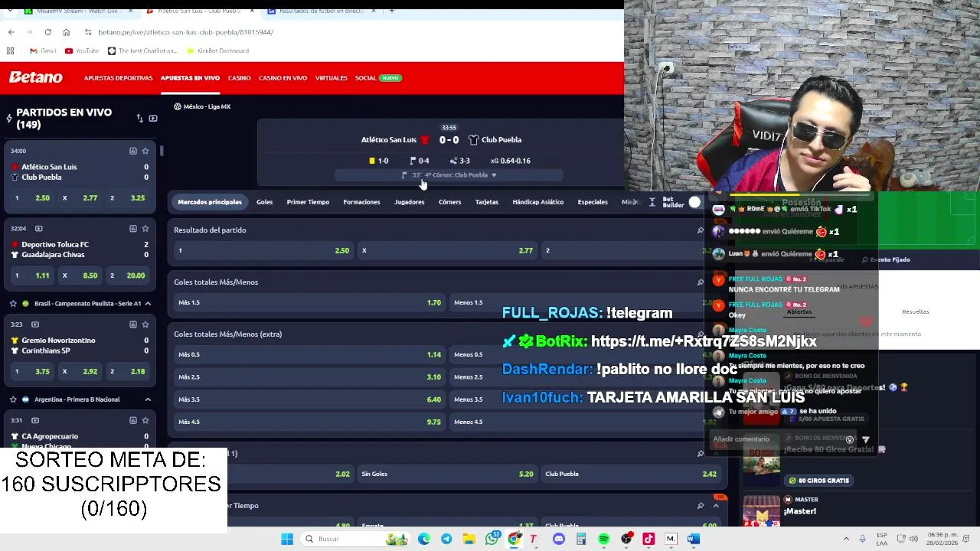Open Discord from the taskbar
Viewport: 980px width, 551px height.
[559, 539]
